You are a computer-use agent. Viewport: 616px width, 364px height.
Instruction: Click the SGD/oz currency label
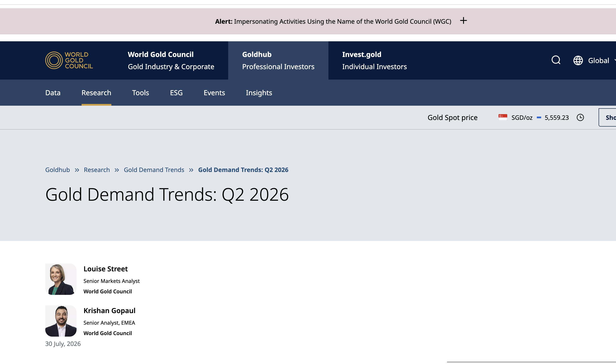[522, 117]
